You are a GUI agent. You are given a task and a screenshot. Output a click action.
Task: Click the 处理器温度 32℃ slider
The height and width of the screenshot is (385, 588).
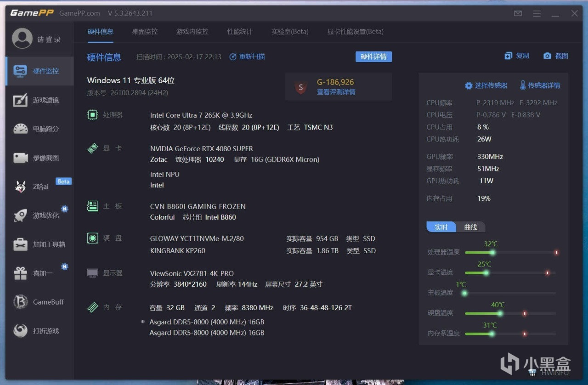[510, 252]
